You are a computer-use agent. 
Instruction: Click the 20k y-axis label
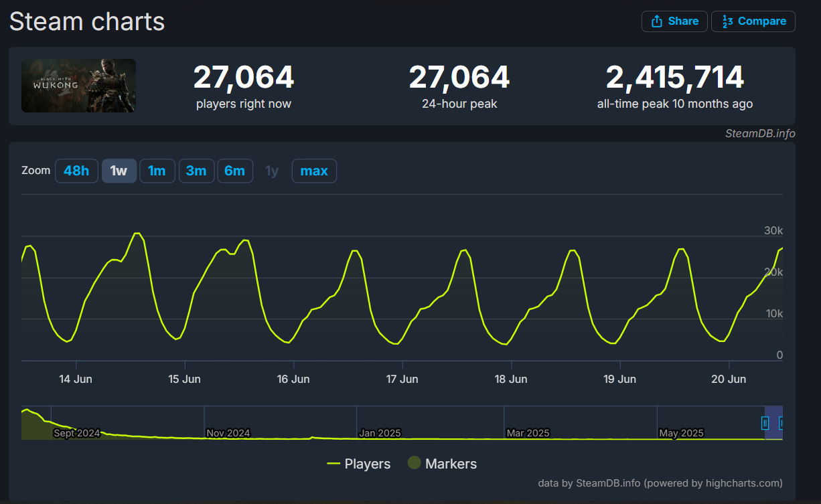coord(773,272)
